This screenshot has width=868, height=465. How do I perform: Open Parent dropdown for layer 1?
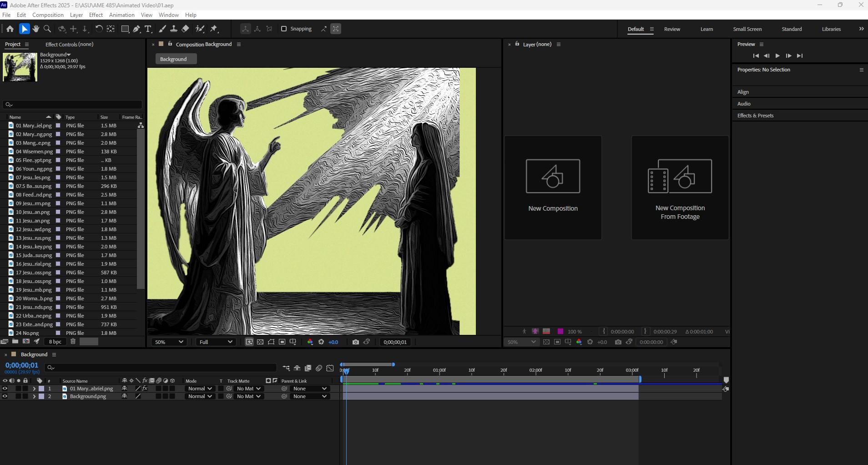pos(310,389)
